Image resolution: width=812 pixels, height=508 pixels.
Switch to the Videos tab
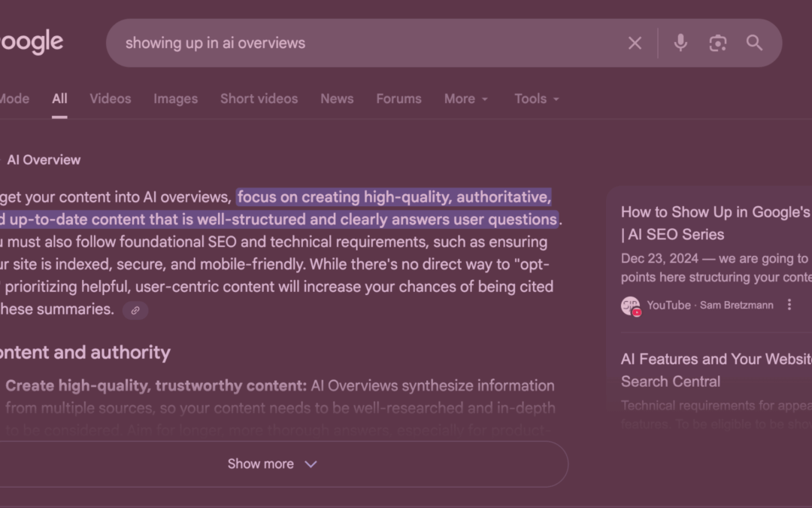click(x=110, y=99)
